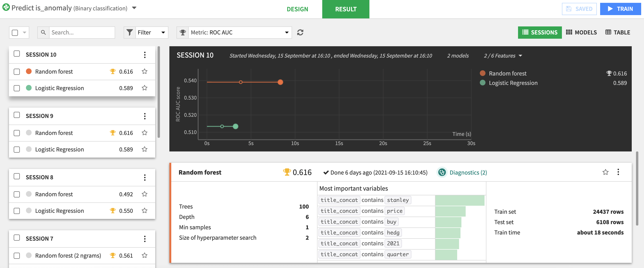Tick the Session 7 checkbox
This screenshot has height=268, width=644.
click(x=17, y=238)
